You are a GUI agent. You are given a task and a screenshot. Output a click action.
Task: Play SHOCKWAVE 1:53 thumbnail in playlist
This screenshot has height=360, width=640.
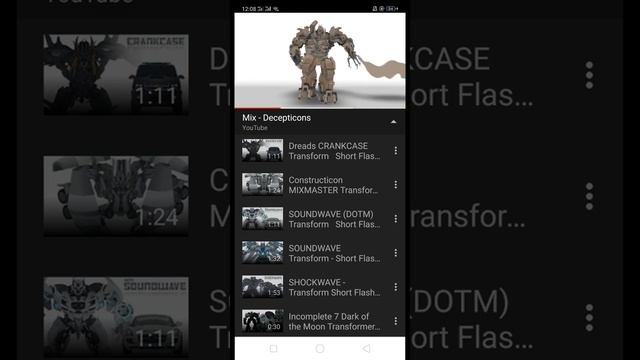point(262,287)
